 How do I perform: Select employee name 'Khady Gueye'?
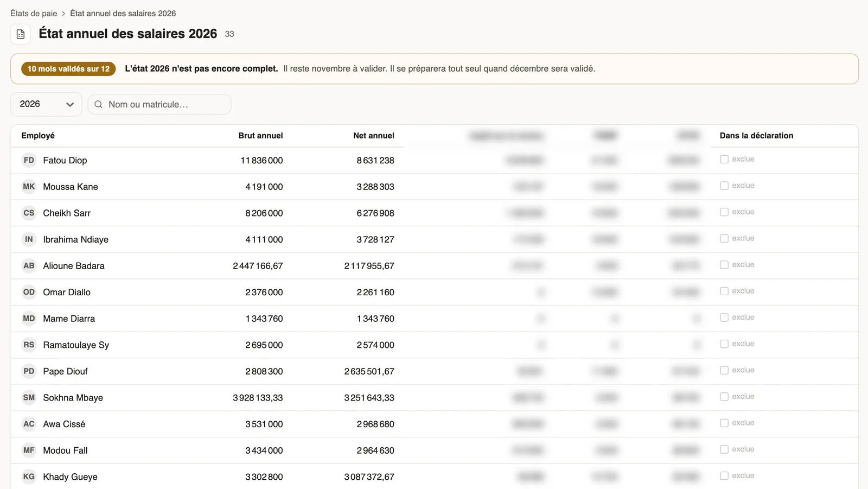tap(70, 477)
